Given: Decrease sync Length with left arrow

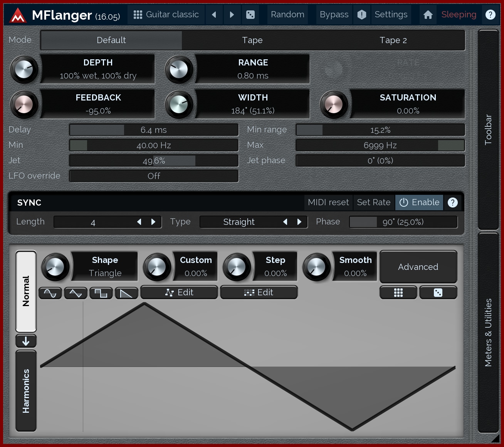Looking at the screenshot, I should click(x=139, y=222).
